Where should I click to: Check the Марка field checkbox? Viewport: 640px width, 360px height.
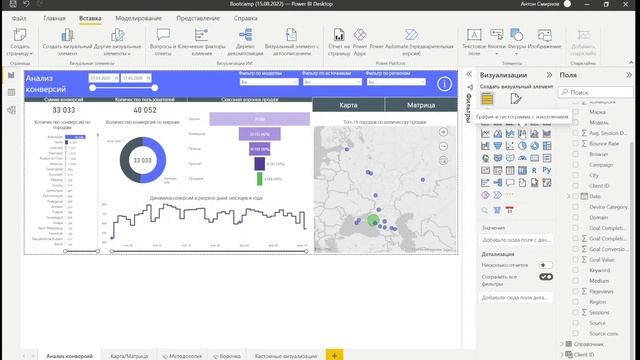pyautogui.click(x=576, y=112)
